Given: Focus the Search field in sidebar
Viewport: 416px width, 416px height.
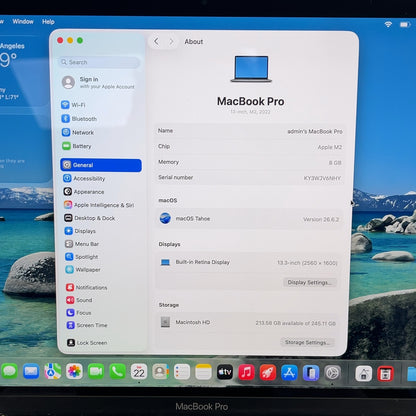Looking at the screenshot, I should (100, 62).
